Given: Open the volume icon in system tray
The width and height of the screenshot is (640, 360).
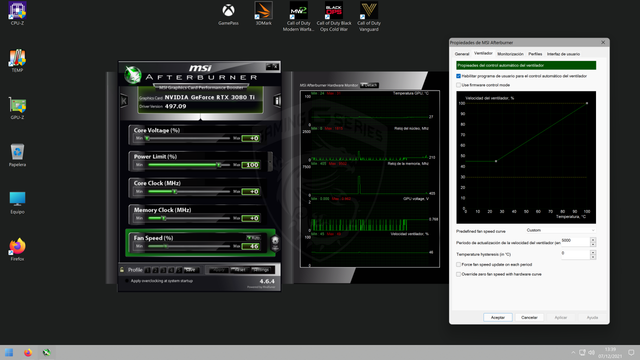Looking at the screenshot, I should click(591, 353).
